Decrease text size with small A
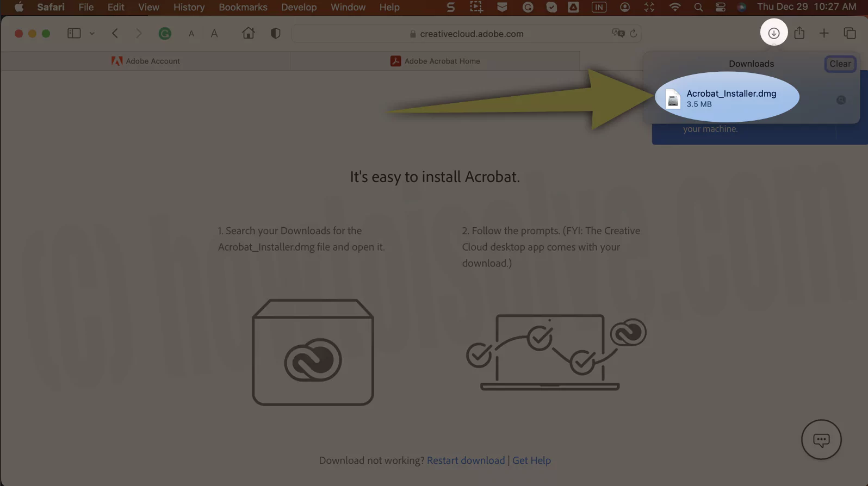Screen dimensions: 868x486 pyautogui.click(x=191, y=34)
